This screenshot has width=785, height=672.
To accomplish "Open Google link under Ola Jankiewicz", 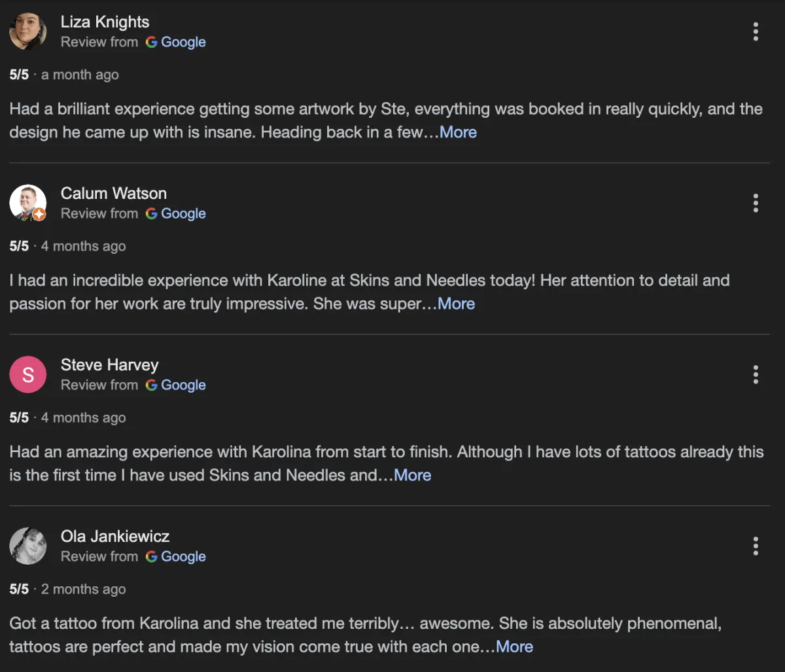I will (x=176, y=556).
